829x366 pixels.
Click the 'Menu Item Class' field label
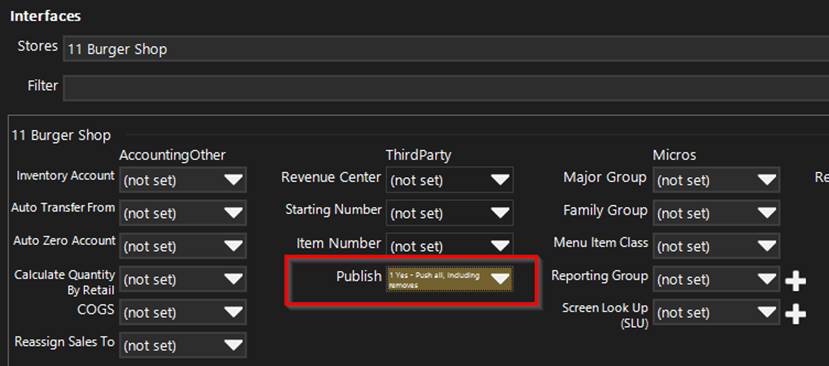(601, 243)
